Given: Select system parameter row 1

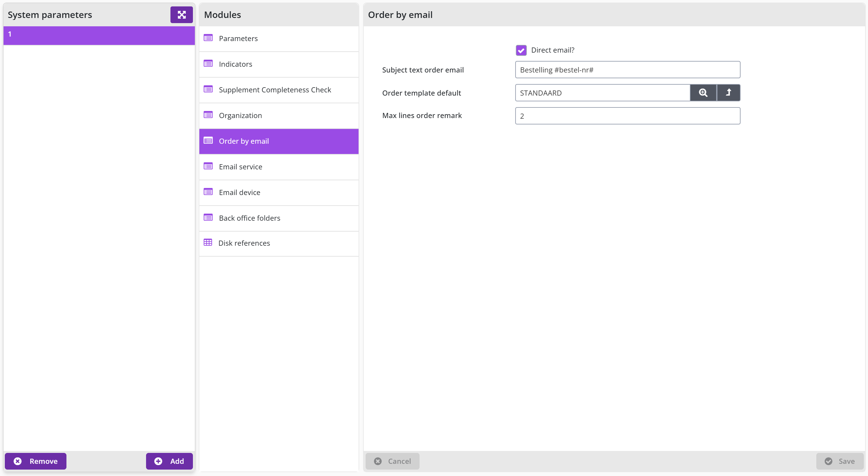Looking at the screenshot, I should pos(99,35).
